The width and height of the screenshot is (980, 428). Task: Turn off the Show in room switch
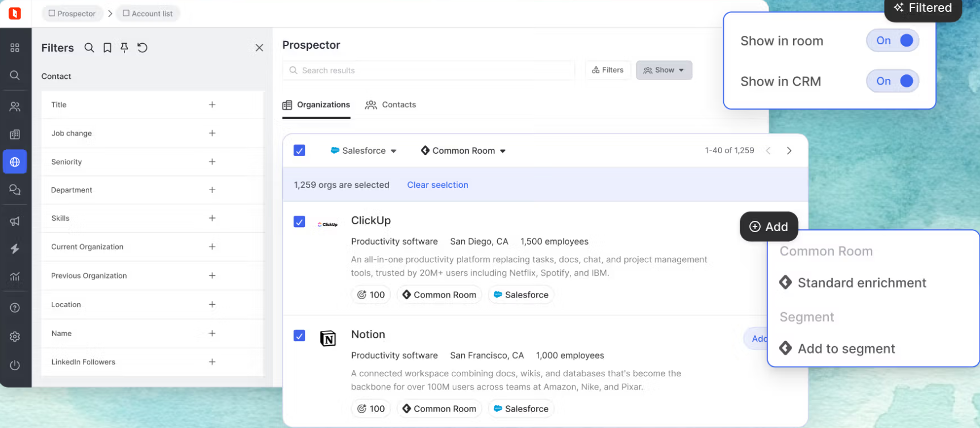893,40
